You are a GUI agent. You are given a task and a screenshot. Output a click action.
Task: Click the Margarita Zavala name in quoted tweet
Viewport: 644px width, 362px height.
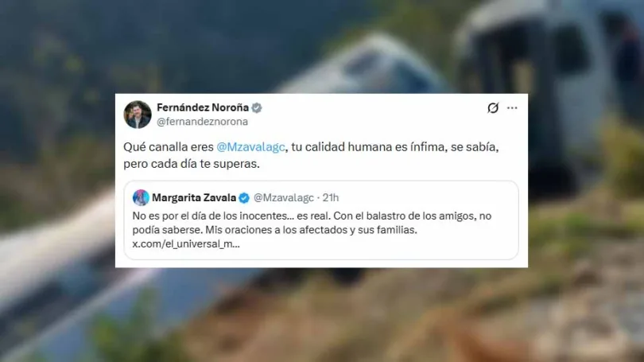point(194,197)
